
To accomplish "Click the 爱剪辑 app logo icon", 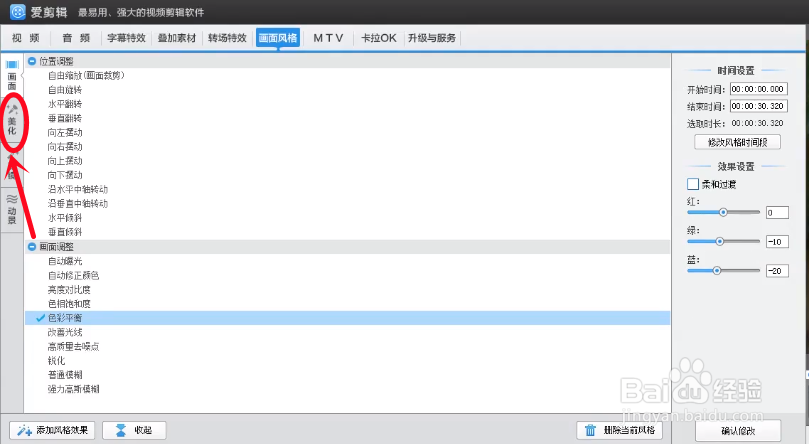I will (18, 11).
